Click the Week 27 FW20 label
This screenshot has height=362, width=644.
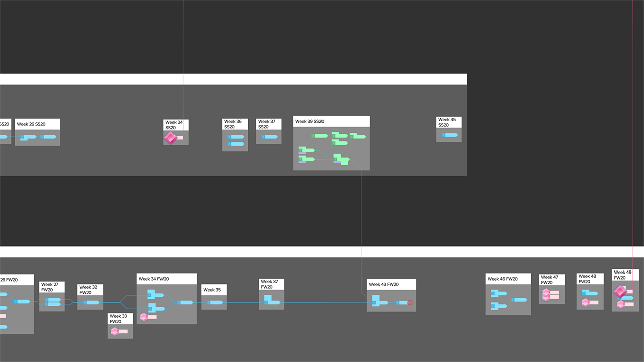(50, 287)
